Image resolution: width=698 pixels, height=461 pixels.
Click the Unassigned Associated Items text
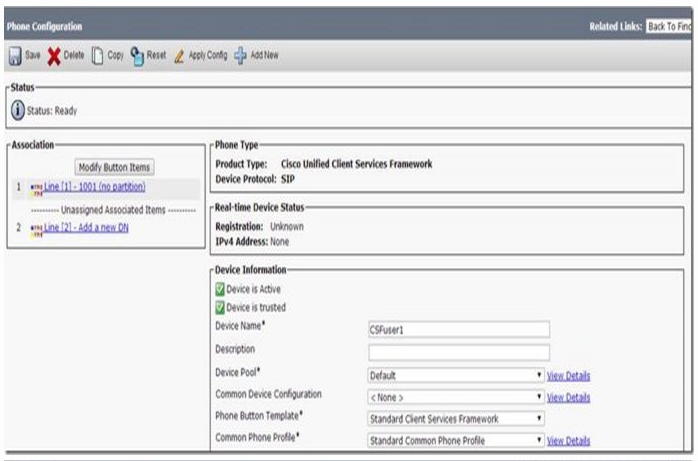click(x=113, y=210)
